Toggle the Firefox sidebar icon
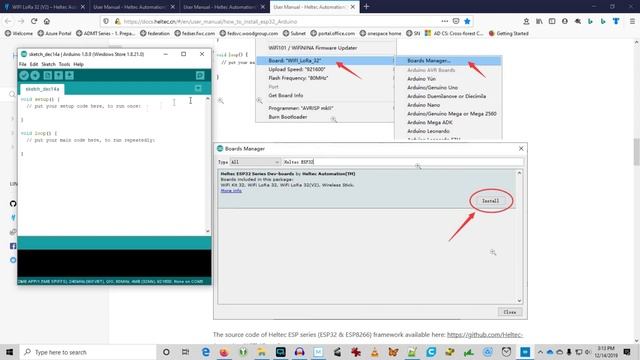 552,21
